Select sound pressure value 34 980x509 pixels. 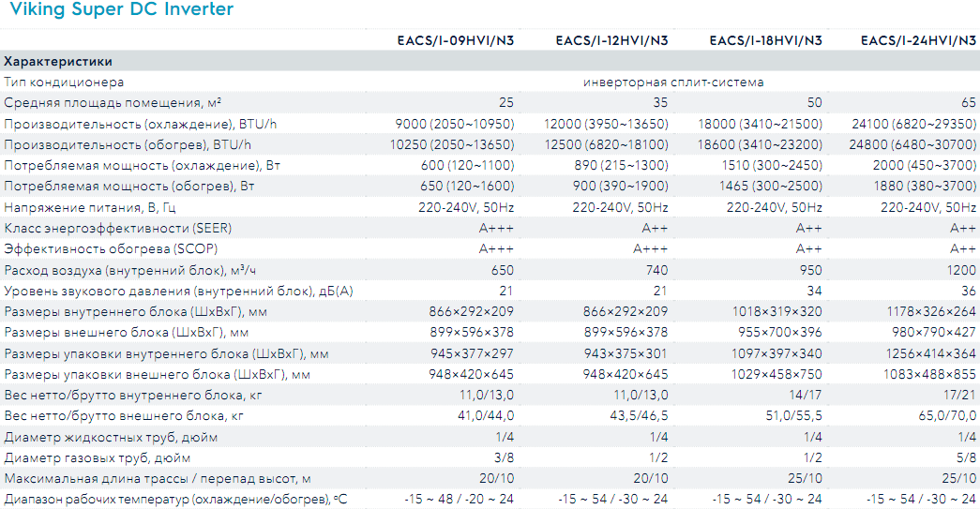pos(814,291)
